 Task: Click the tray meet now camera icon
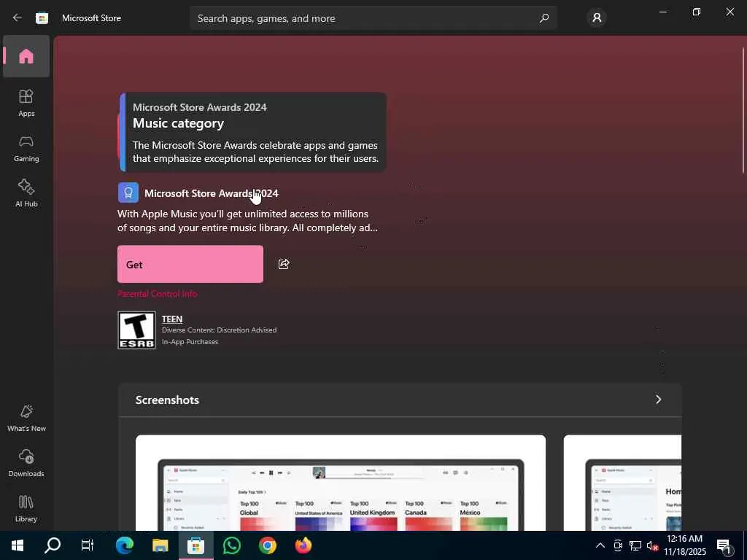(618, 545)
